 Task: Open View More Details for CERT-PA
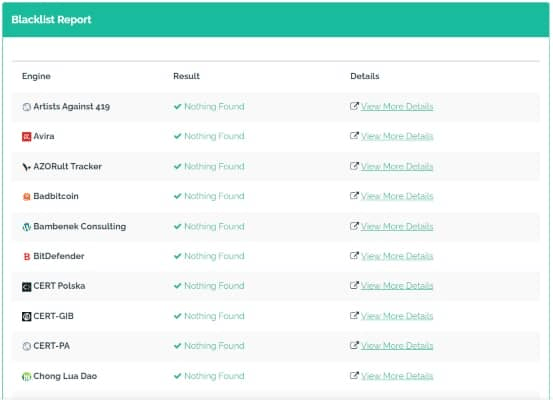pos(397,346)
